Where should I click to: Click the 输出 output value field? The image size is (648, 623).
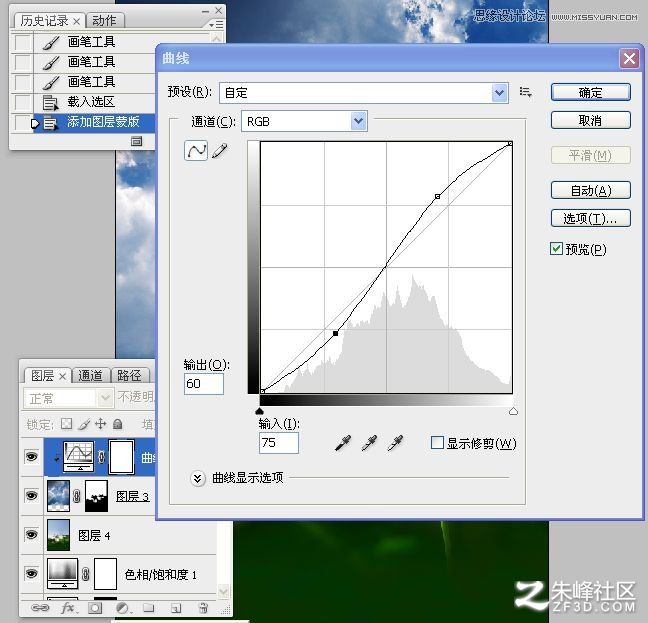204,383
